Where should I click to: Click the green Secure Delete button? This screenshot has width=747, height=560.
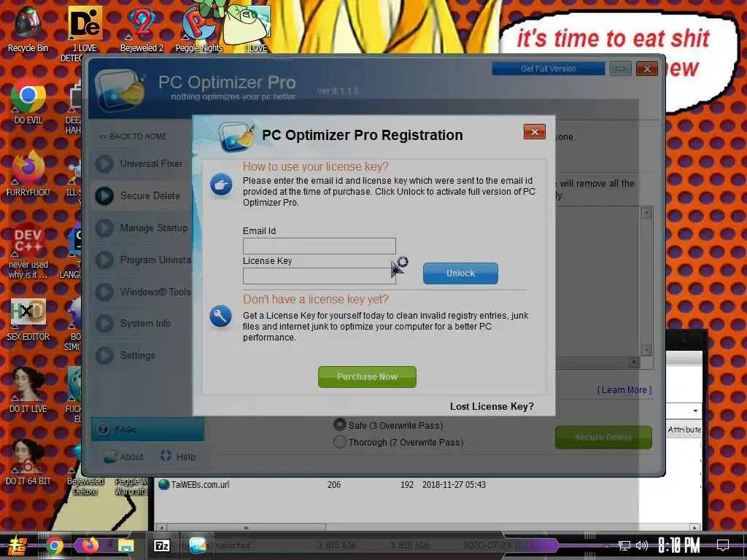point(603,437)
